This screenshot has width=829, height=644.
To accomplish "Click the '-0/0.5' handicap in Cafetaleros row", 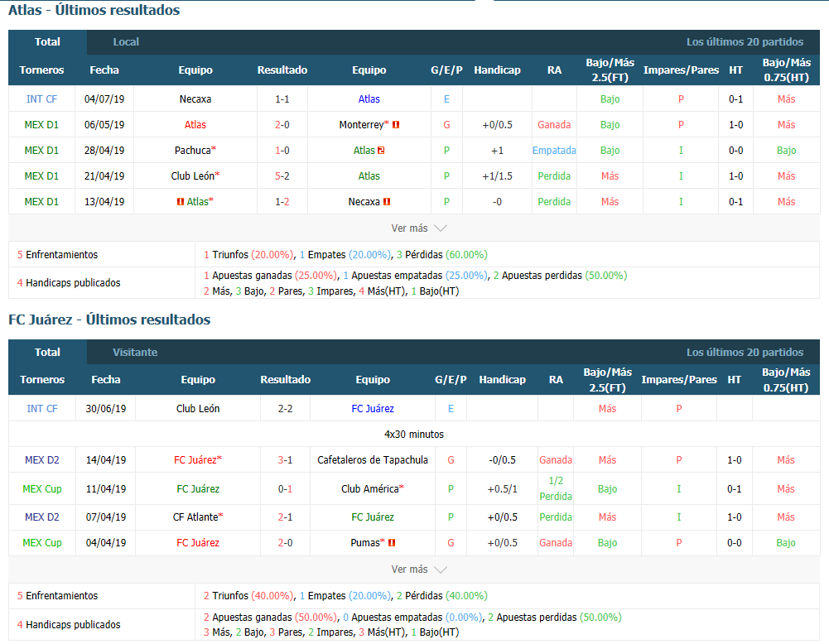I will [x=502, y=460].
